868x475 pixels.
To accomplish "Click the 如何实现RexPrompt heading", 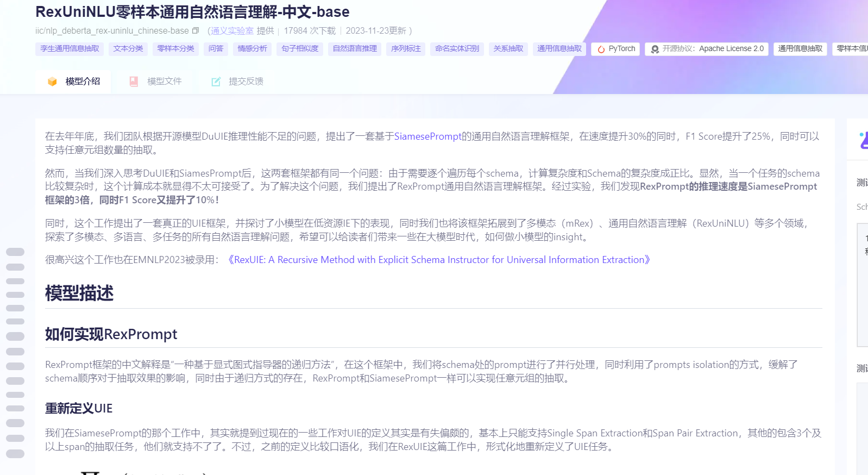I will [x=111, y=334].
